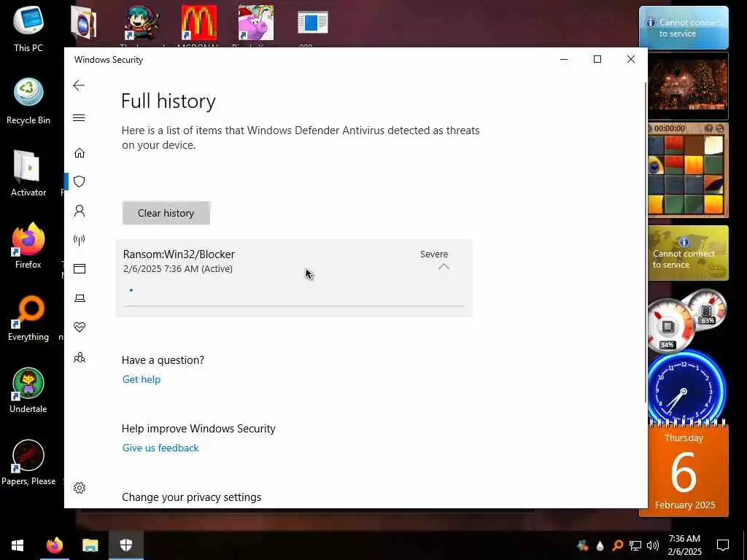The image size is (747, 560).
Task: Open the Windows Start menu
Action: (x=18, y=545)
